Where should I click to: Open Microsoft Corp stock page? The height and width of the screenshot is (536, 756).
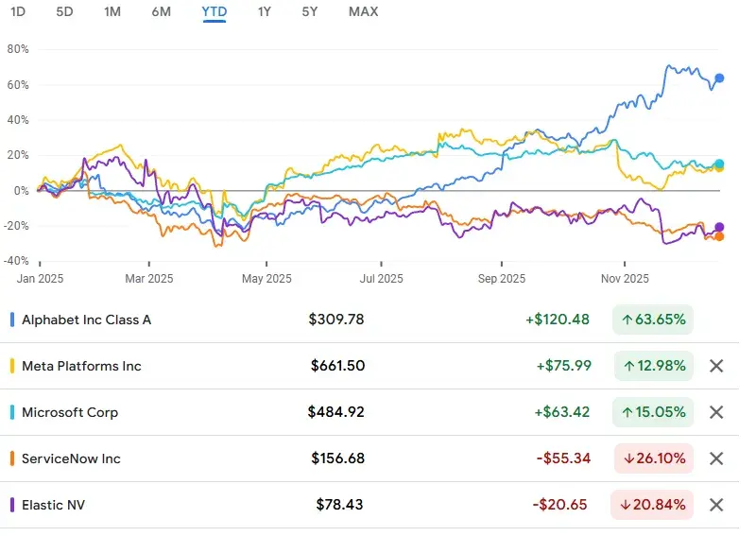click(x=70, y=412)
